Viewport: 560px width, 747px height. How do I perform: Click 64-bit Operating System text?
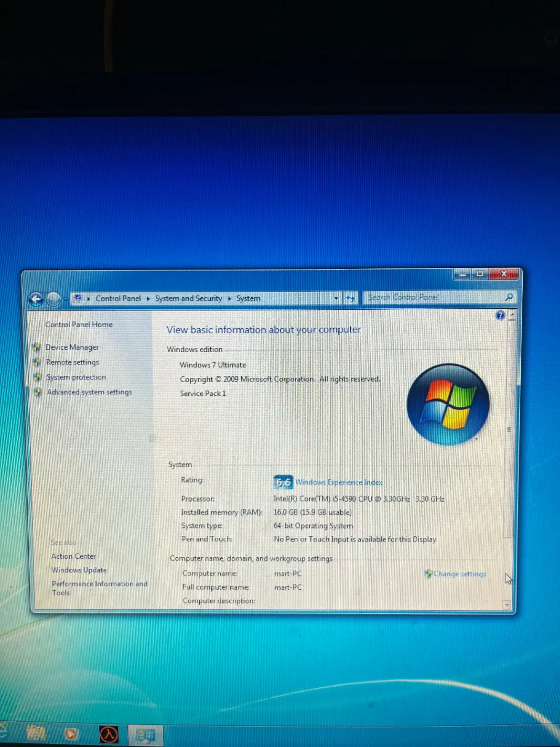pyautogui.click(x=313, y=526)
